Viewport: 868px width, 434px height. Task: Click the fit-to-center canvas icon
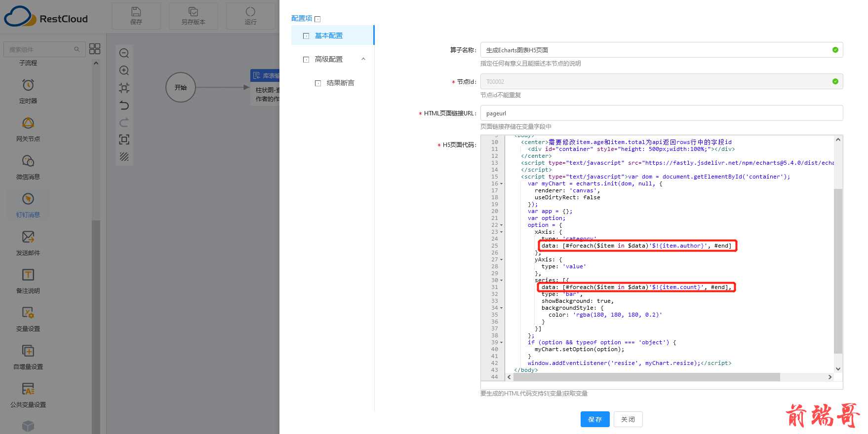124,88
